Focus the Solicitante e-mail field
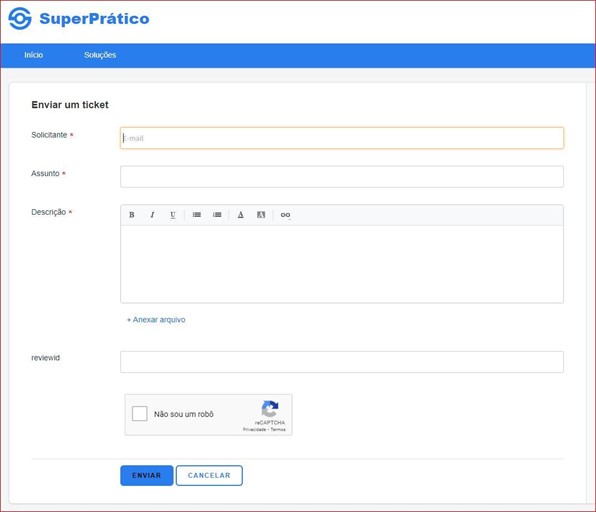 [x=342, y=138]
